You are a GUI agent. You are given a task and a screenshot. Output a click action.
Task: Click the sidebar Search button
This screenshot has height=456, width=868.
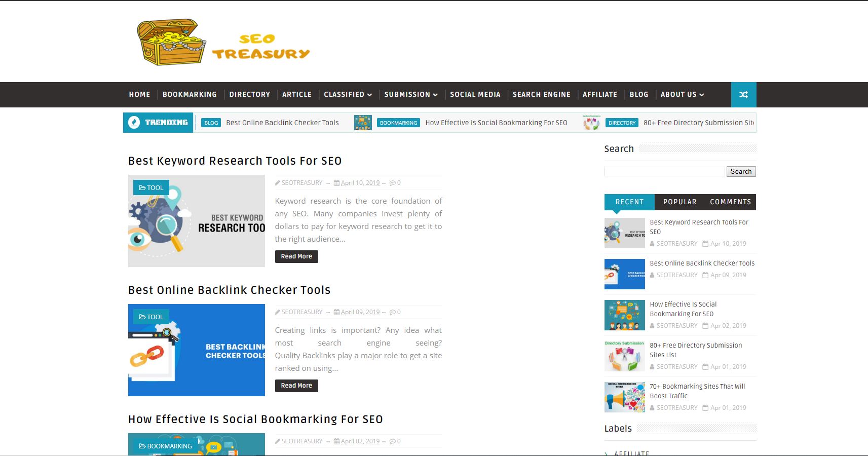741,172
